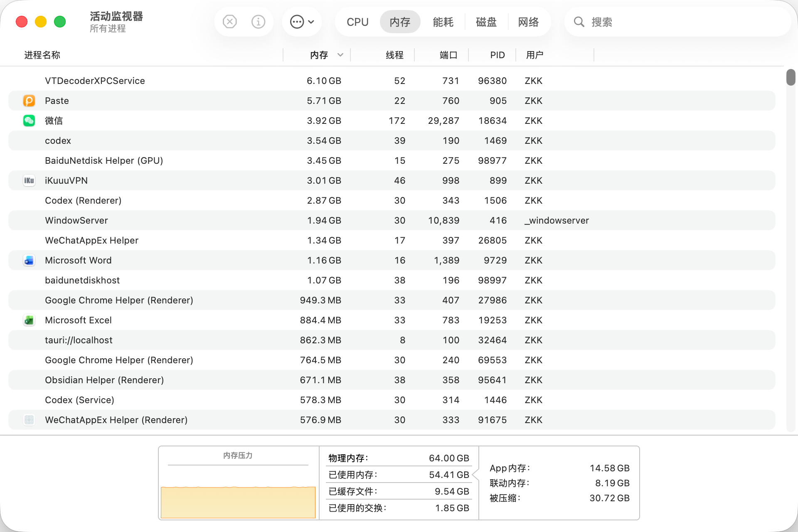Open the ellipsis more-options menu
Screen dimensions: 798x532
tap(302, 22)
